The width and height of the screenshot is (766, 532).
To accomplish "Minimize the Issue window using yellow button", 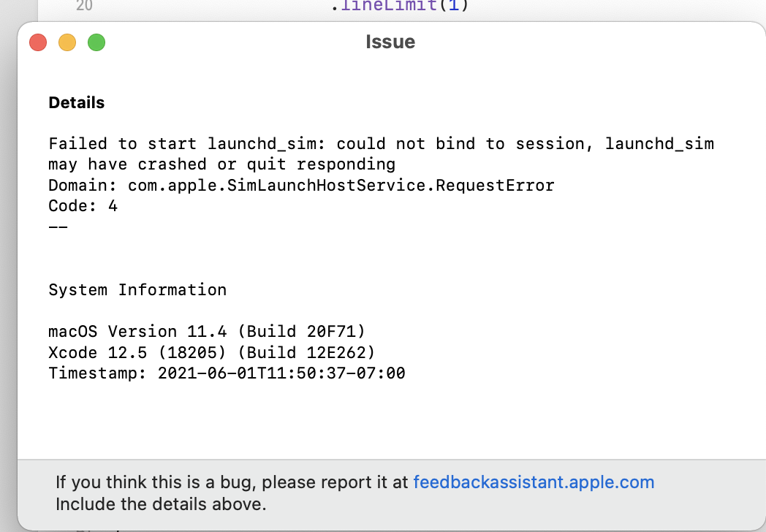I will tap(67, 42).
